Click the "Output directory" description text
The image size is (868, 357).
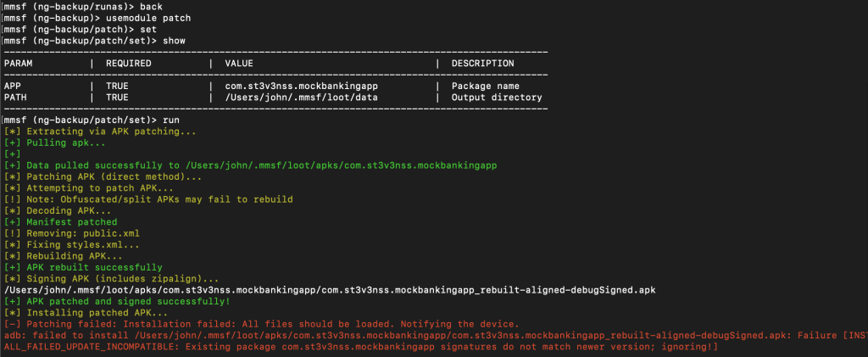[x=496, y=98]
